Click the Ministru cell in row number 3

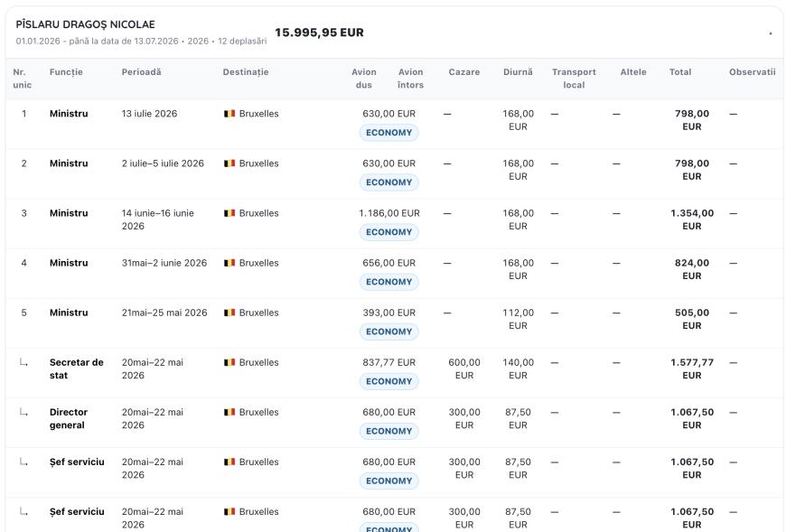(x=69, y=213)
